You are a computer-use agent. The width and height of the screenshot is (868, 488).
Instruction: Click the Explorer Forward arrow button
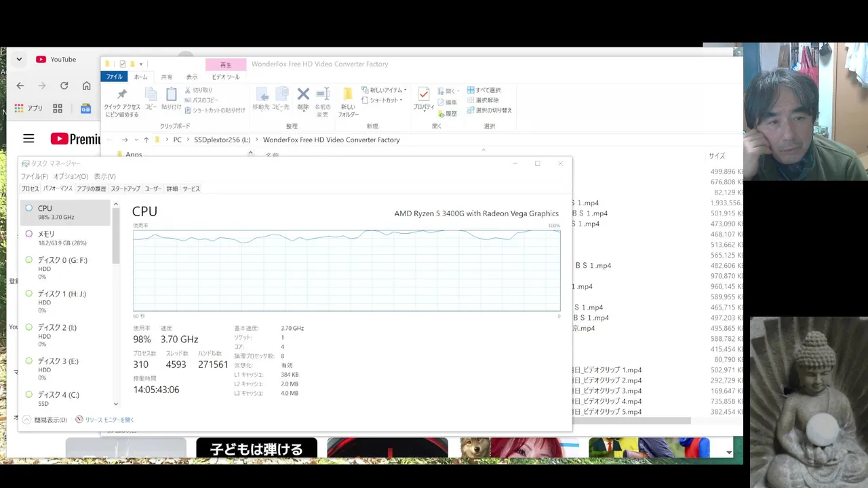125,140
